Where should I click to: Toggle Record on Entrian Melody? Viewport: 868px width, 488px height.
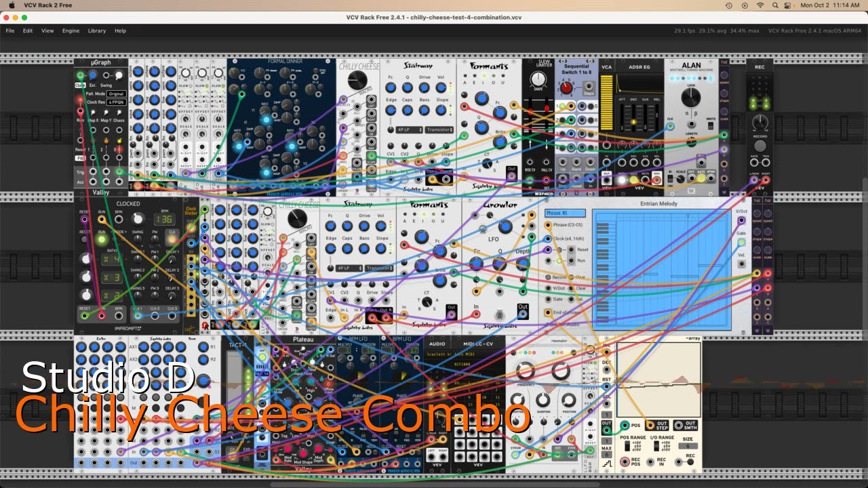(x=549, y=278)
